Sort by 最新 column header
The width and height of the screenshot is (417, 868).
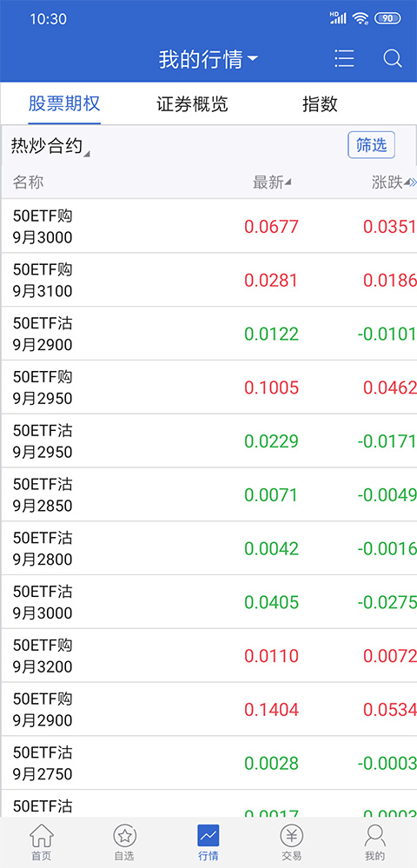(x=272, y=182)
